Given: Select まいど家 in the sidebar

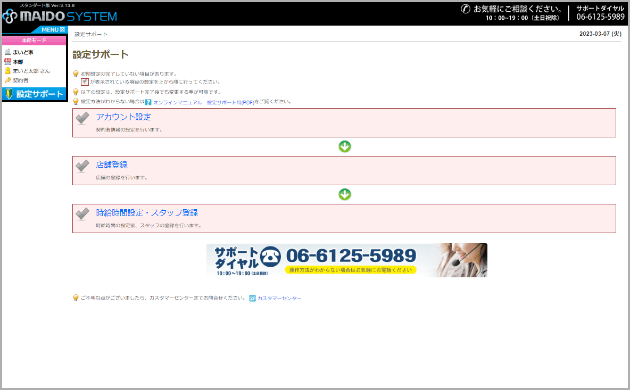Looking at the screenshot, I should click(23, 52).
